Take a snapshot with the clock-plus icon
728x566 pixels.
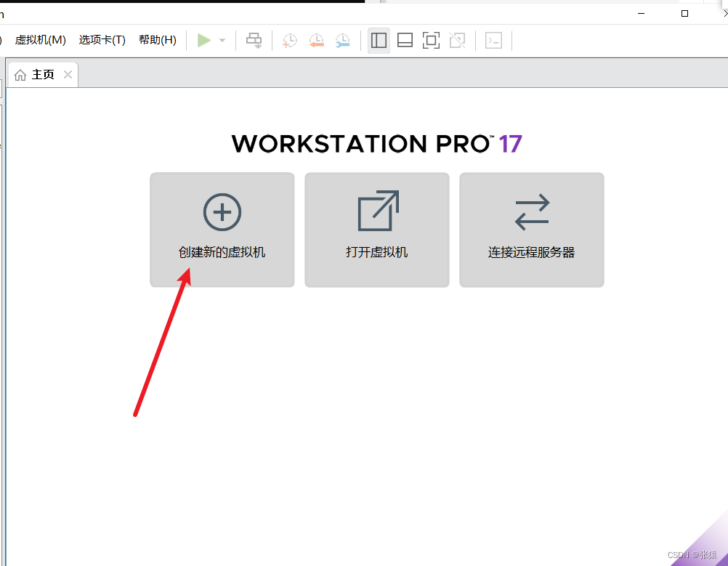(290, 41)
